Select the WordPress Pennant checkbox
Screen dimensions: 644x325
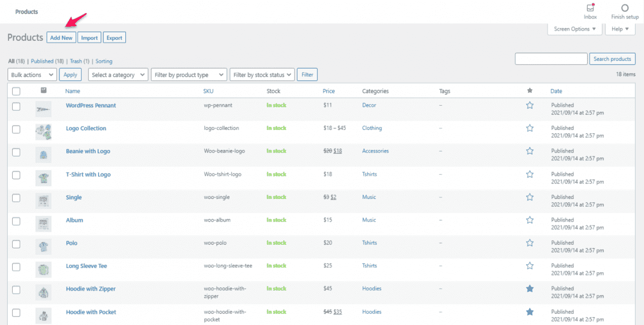16,106
